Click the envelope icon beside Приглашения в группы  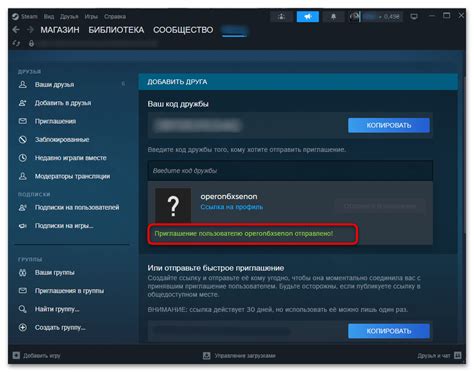tap(23, 291)
